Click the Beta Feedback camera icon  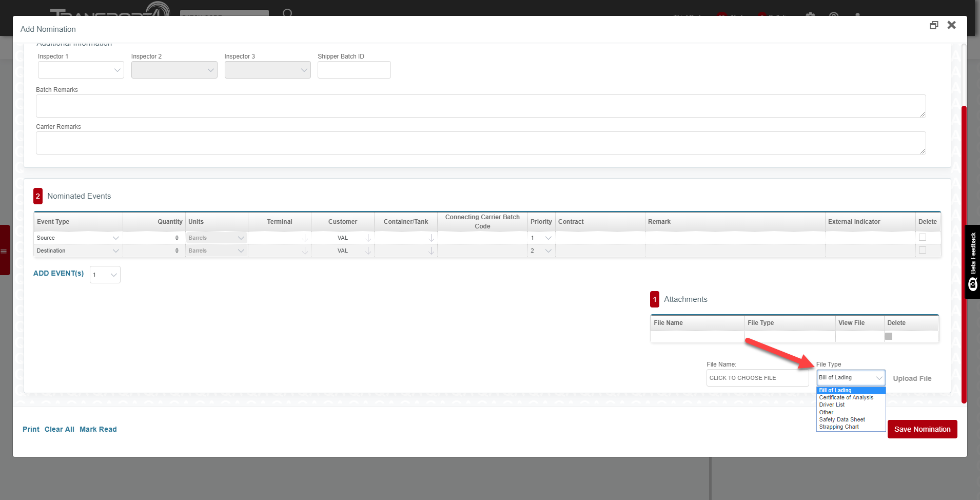pos(973,284)
